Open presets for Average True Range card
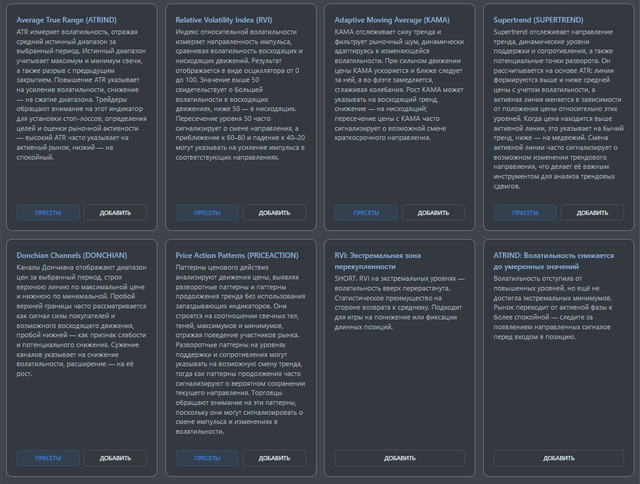The height and width of the screenshot is (484, 640). click(48, 213)
